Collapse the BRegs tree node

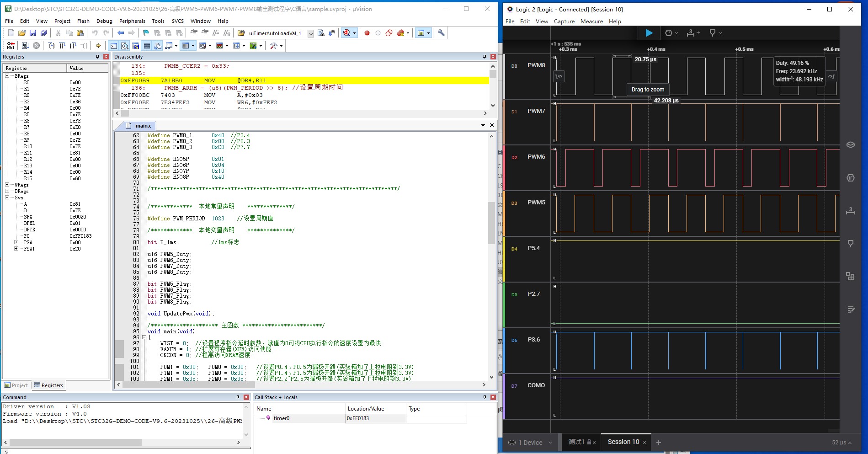[x=7, y=76]
